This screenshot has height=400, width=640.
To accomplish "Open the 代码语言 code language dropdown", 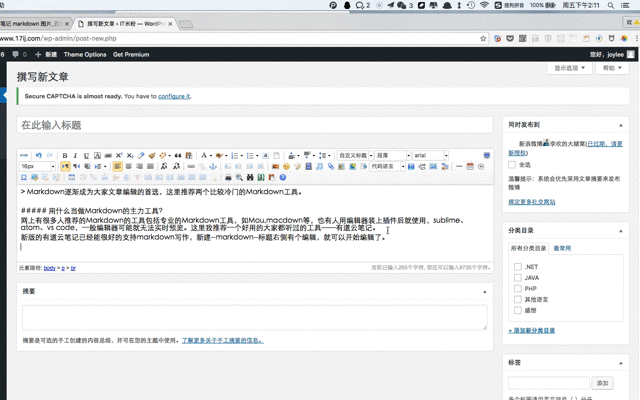I will click(387, 167).
